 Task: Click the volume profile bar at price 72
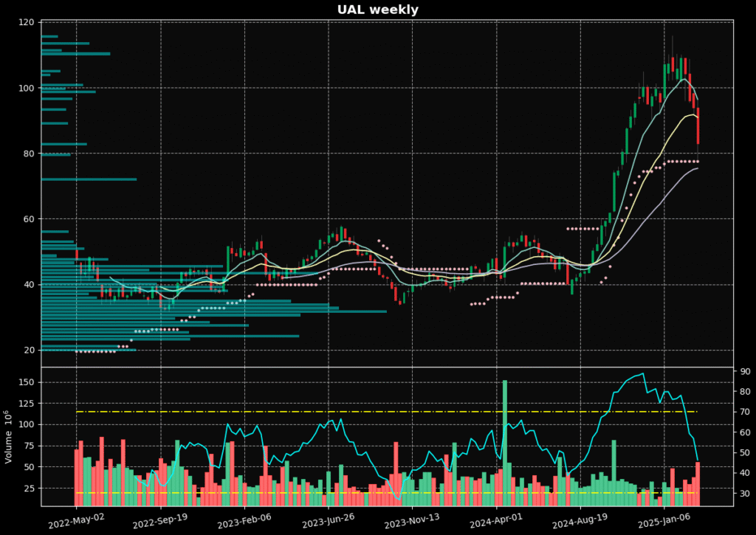click(x=89, y=179)
